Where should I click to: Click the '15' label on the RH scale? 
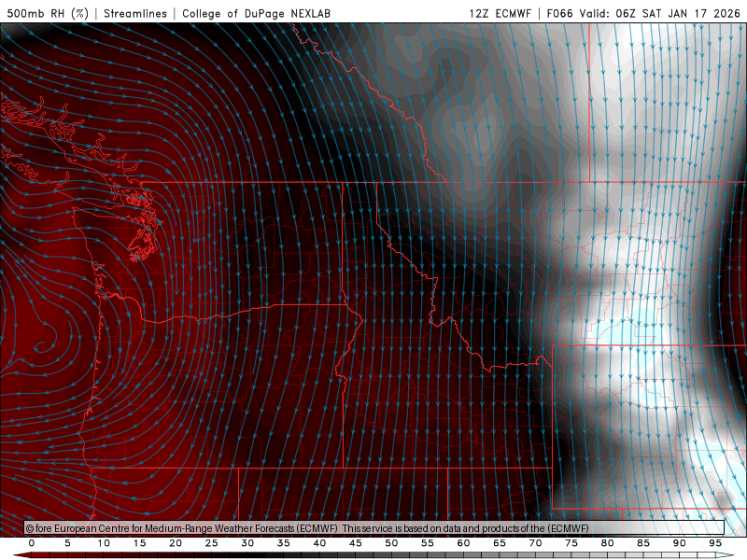[139, 543]
